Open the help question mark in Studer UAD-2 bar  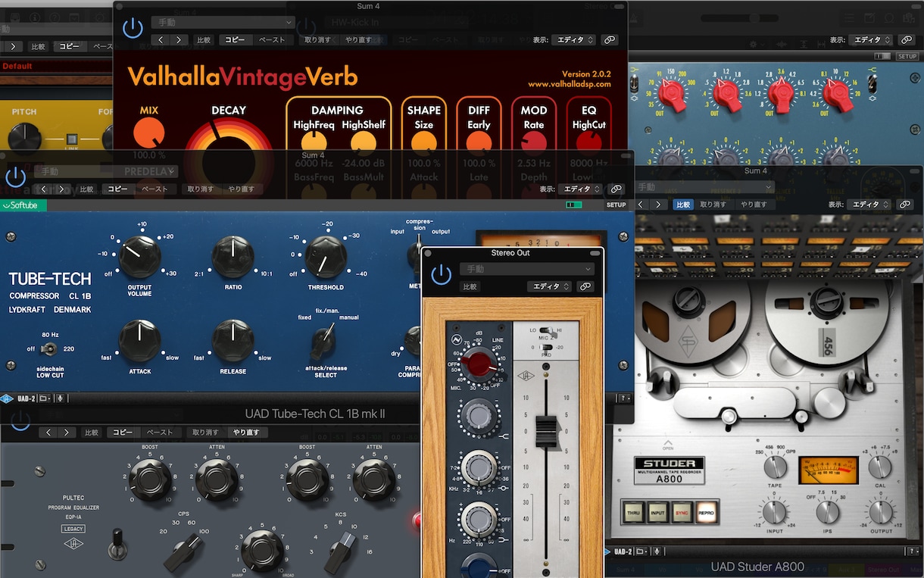[x=914, y=551]
